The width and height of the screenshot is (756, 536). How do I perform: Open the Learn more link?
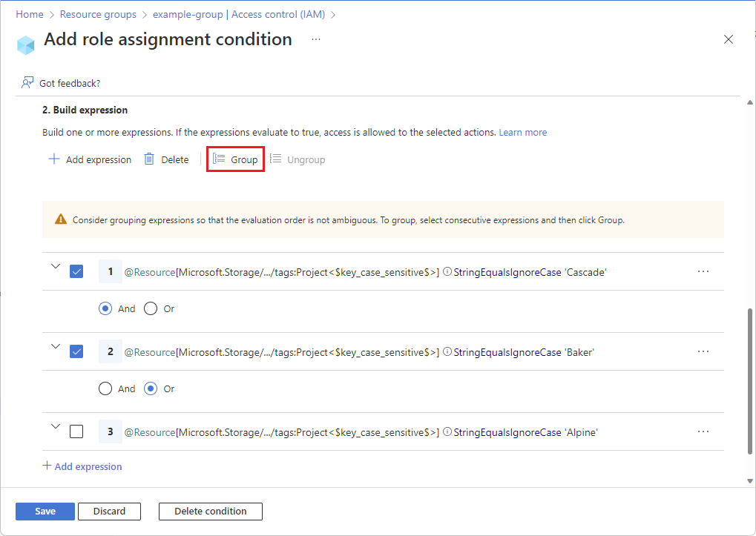click(x=522, y=132)
